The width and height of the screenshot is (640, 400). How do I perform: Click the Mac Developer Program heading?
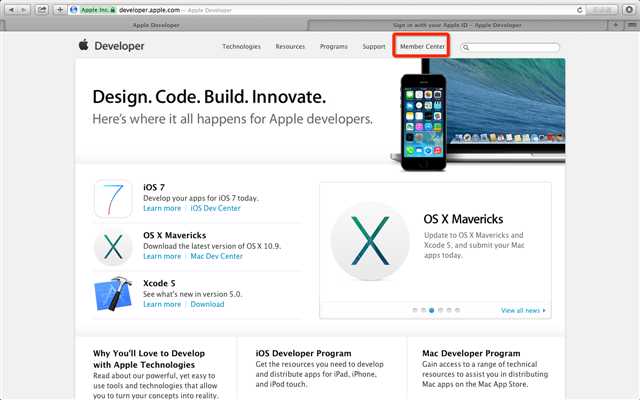point(471,353)
